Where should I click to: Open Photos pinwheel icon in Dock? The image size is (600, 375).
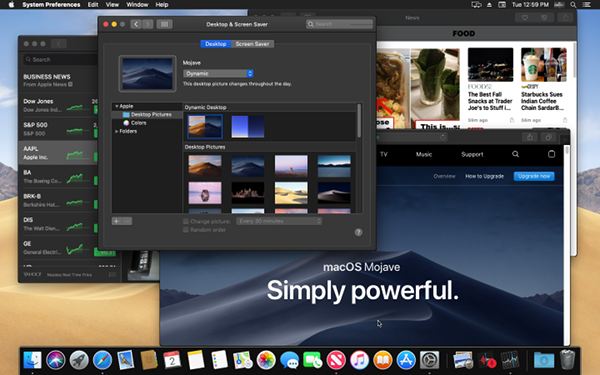[266, 360]
